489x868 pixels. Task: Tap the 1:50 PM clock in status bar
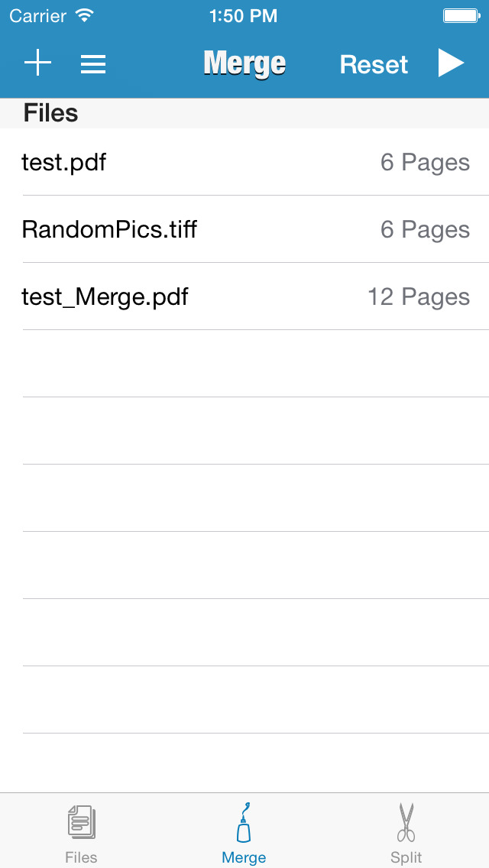coord(243,15)
